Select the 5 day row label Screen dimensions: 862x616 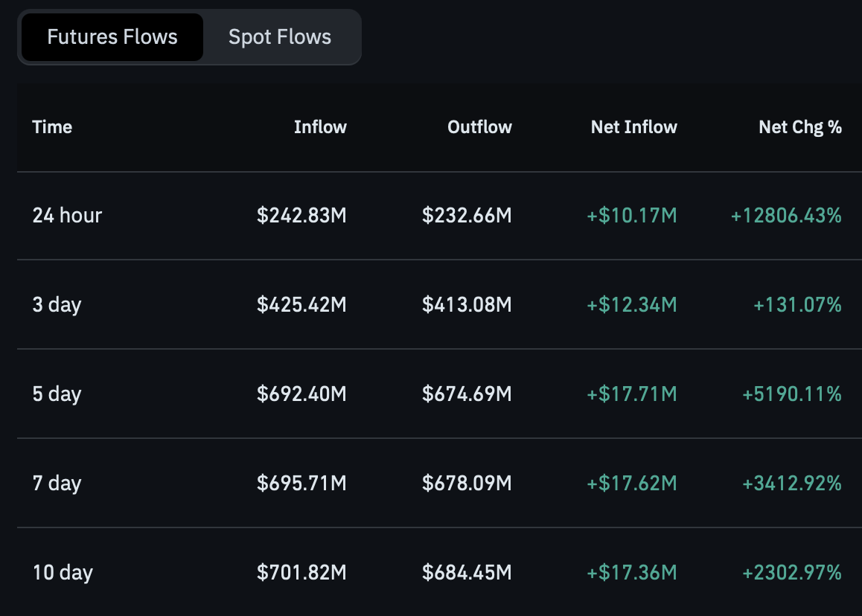click(57, 394)
